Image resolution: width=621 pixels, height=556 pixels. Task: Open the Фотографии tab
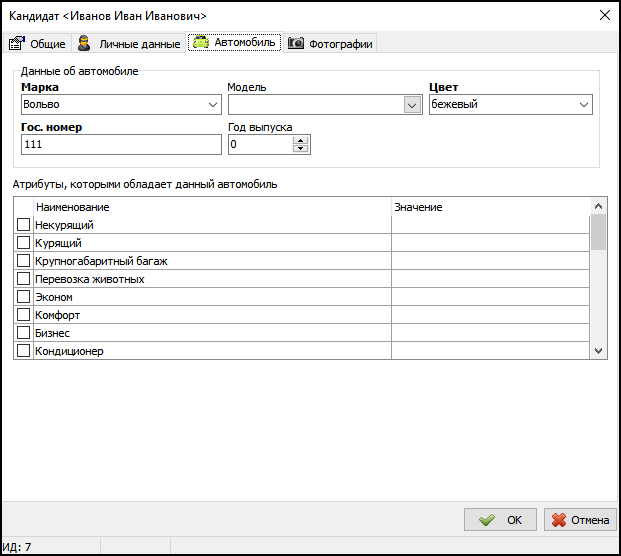pyautogui.click(x=340, y=44)
